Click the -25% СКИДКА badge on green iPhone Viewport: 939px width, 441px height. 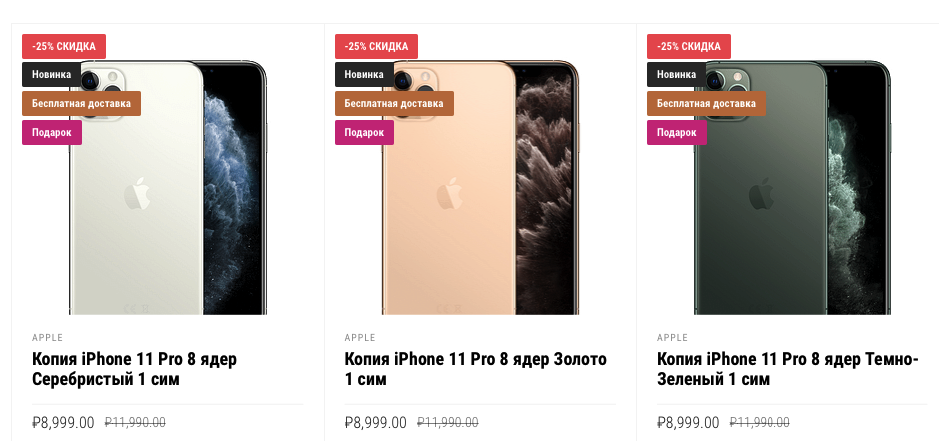(689, 46)
